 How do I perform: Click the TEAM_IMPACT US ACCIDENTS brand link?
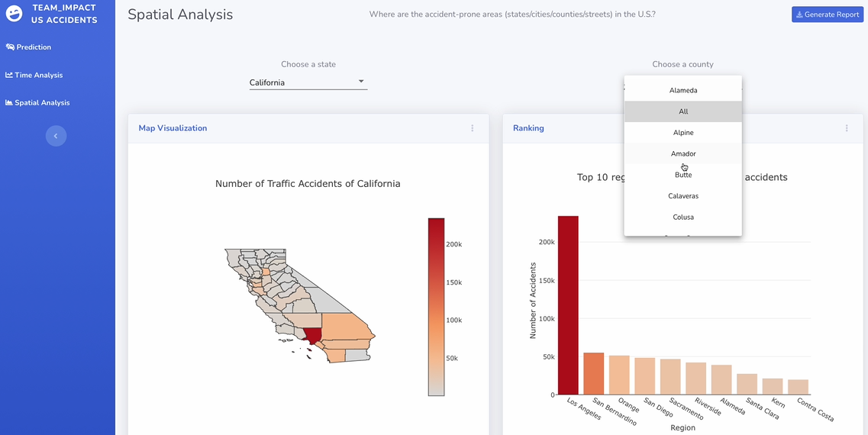tap(64, 14)
